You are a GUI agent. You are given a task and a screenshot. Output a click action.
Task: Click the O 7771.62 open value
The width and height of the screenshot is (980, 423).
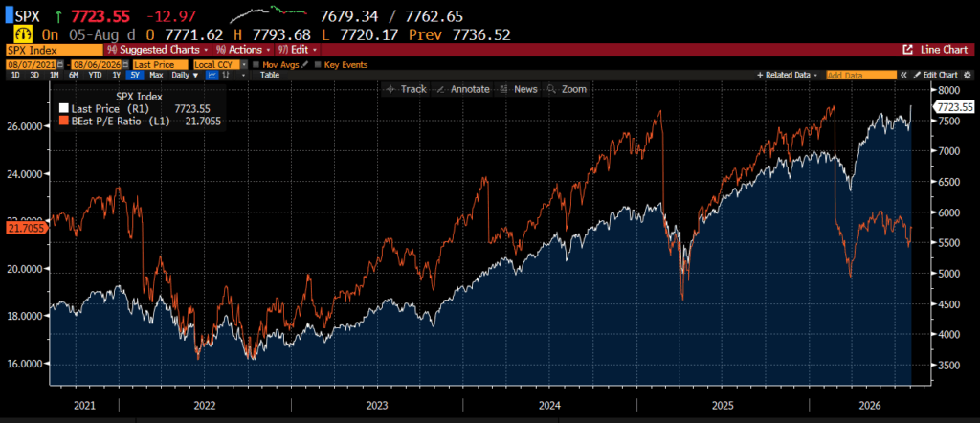pos(183,34)
